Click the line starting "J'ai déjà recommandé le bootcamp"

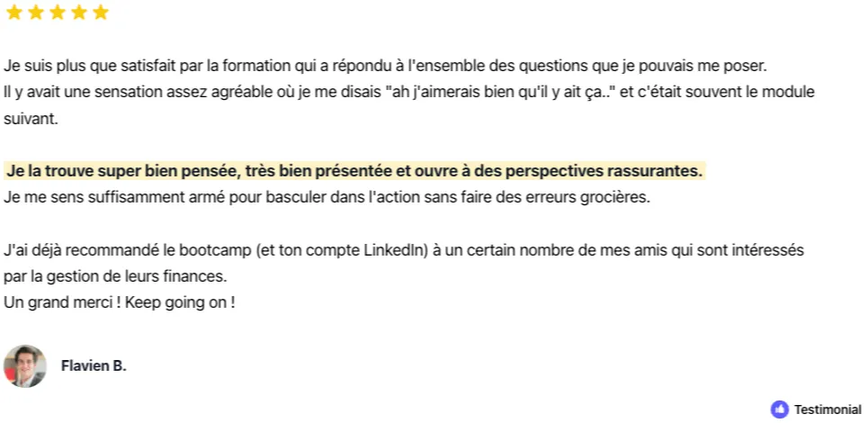pyautogui.click(x=404, y=250)
